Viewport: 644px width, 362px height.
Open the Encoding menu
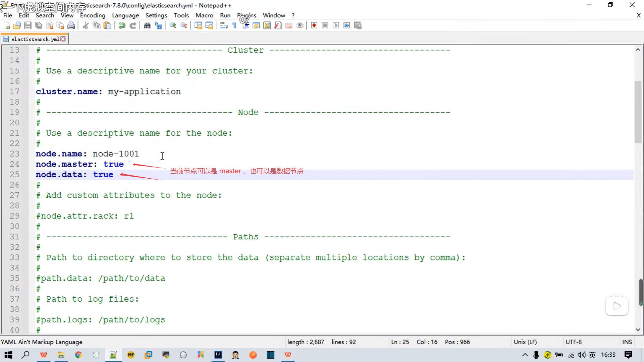point(93,15)
